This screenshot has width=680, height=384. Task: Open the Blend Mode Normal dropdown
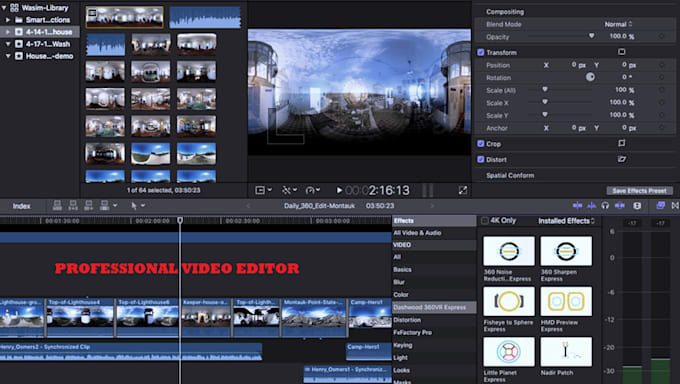619,24
